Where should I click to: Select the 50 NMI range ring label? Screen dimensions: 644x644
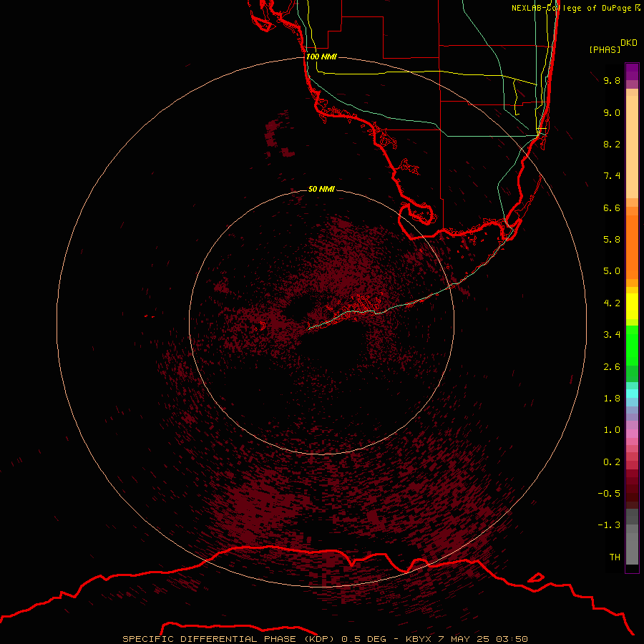(321, 189)
